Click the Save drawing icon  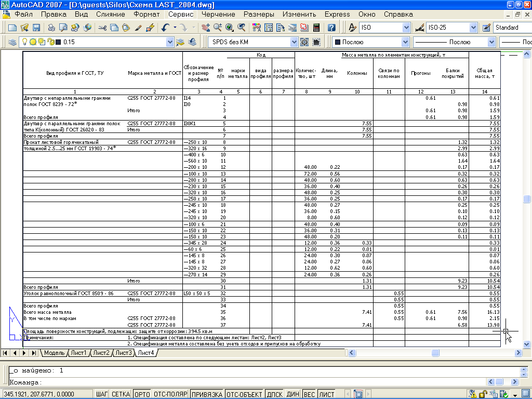(x=36, y=28)
